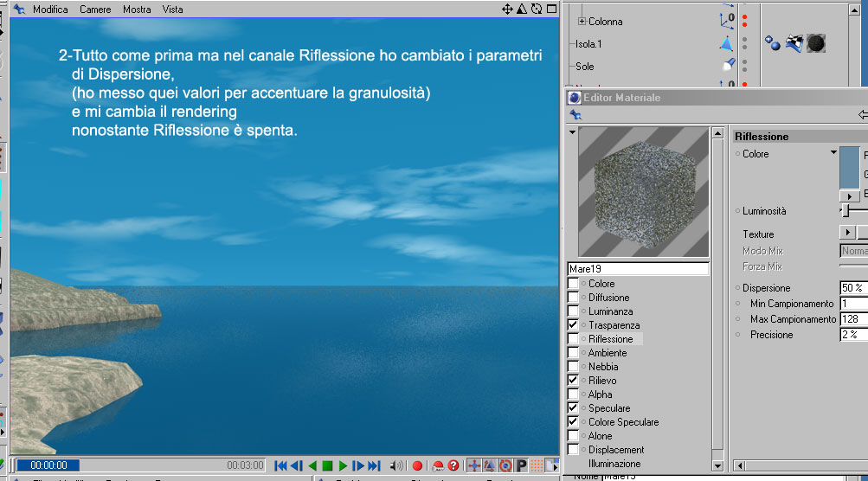Click the pin icon in the viewport menu bar
The image size is (868, 481).
pyautogui.click(x=19, y=9)
